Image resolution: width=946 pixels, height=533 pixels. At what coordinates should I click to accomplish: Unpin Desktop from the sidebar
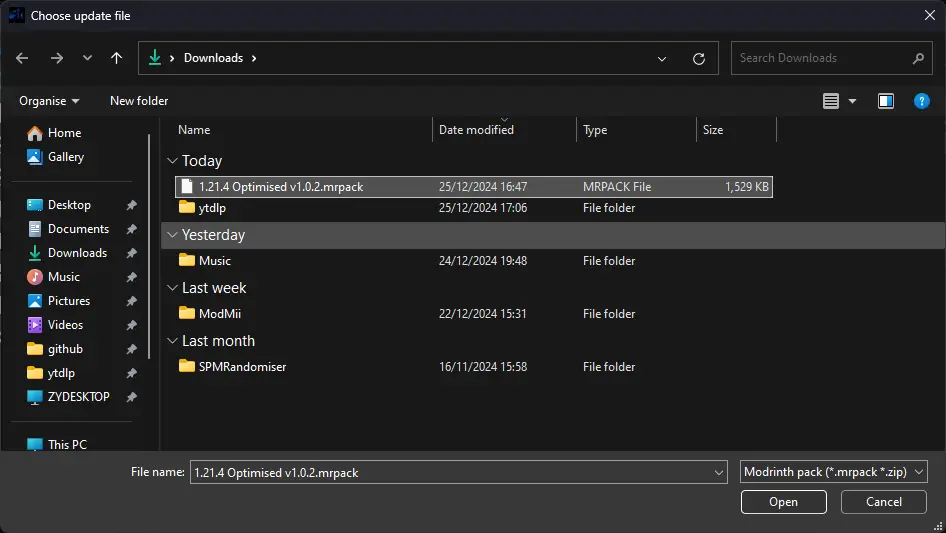pyautogui.click(x=131, y=205)
